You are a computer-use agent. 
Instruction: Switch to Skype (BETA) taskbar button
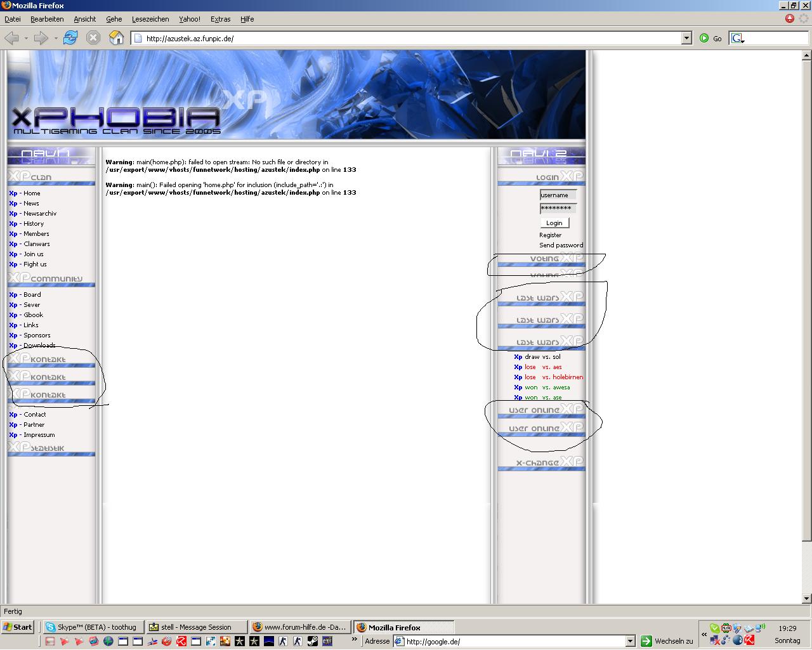(93, 627)
